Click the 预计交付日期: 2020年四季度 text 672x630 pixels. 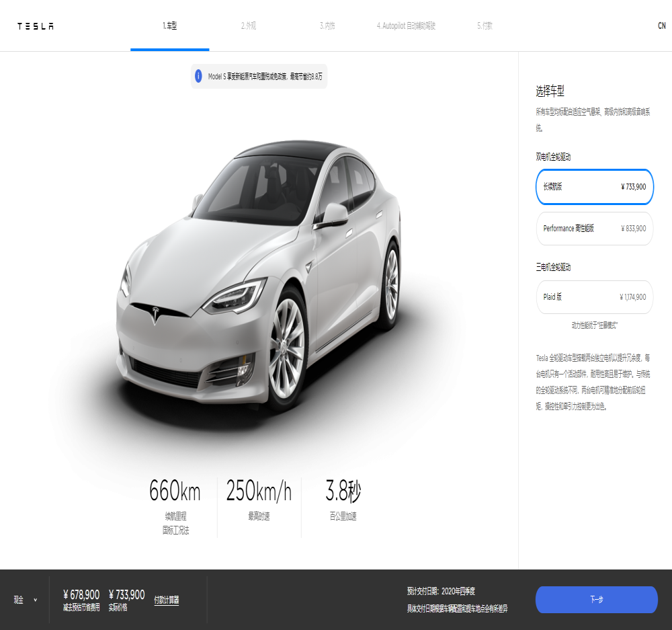click(441, 591)
